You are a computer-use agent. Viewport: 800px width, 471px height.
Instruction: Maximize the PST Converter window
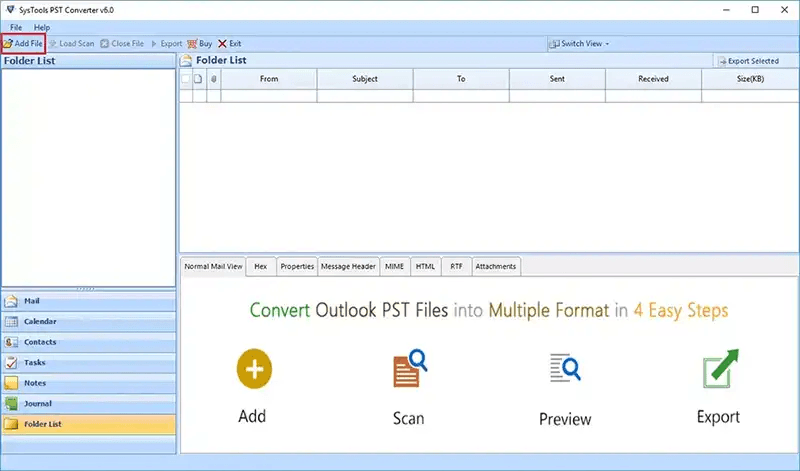click(x=755, y=10)
